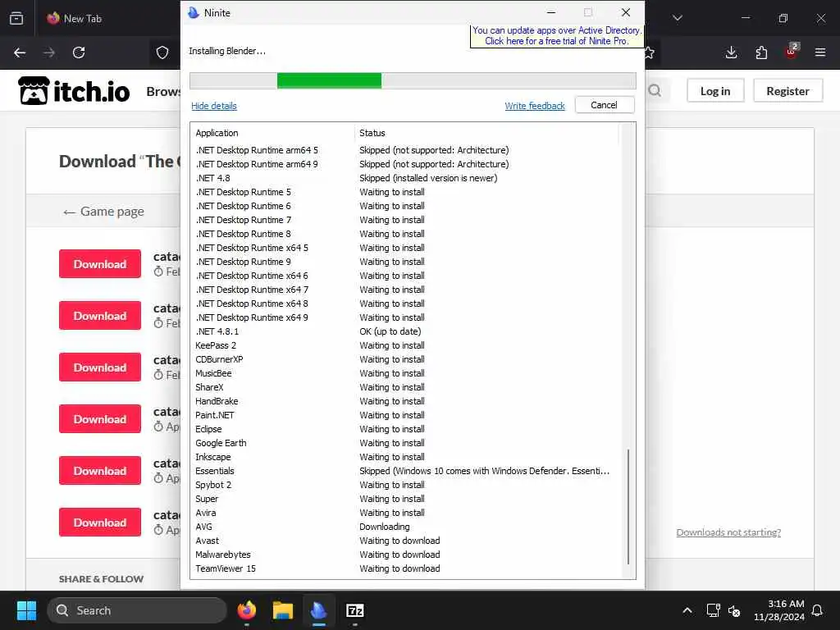The width and height of the screenshot is (840, 630).
Task: Open 7-Zip from the taskbar
Action: click(x=354, y=610)
